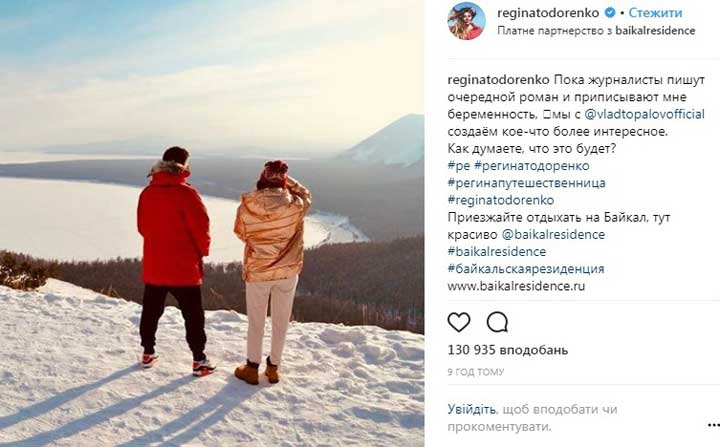This screenshot has width=720, height=447.
Task: Like the post with the heart icon
Action: 459,322
